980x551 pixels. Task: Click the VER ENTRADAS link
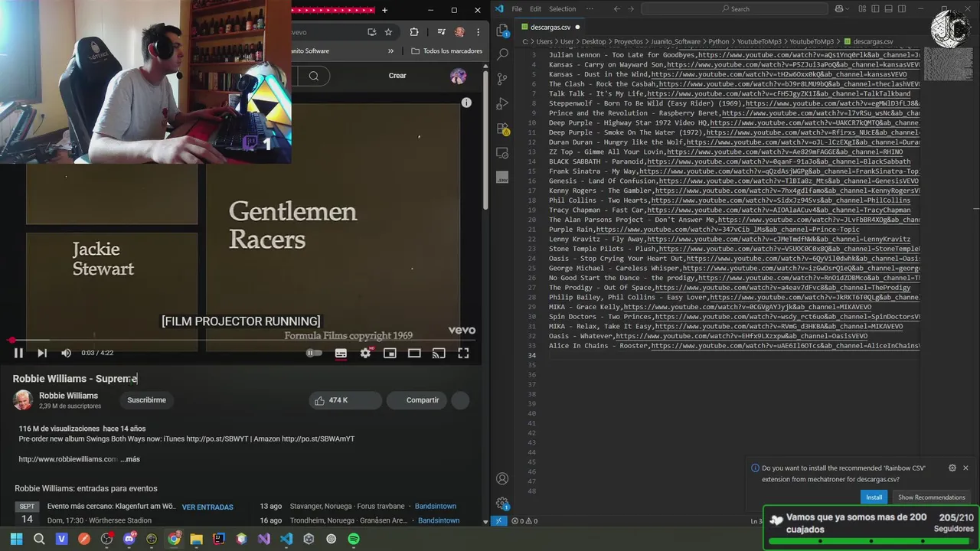pos(207,507)
